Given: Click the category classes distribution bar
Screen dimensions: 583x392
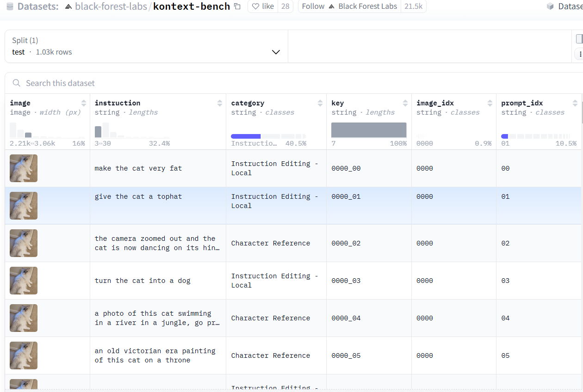Looking at the screenshot, I should (x=246, y=136).
